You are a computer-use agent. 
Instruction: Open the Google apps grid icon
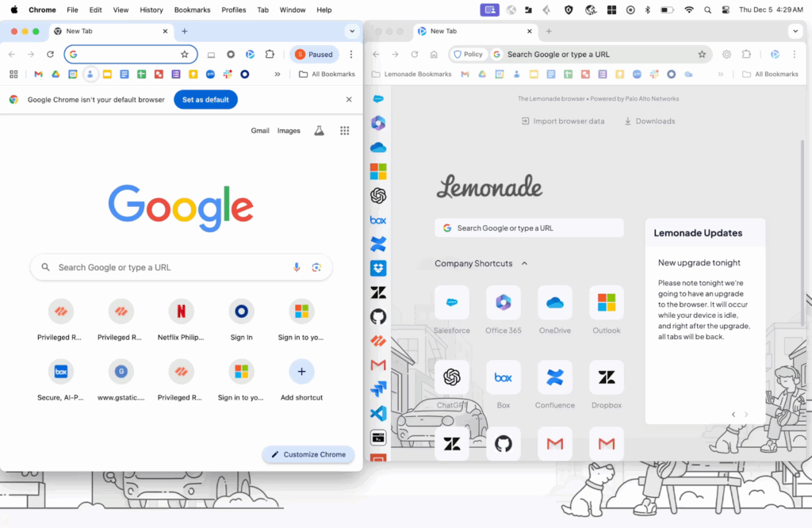click(345, 131)
